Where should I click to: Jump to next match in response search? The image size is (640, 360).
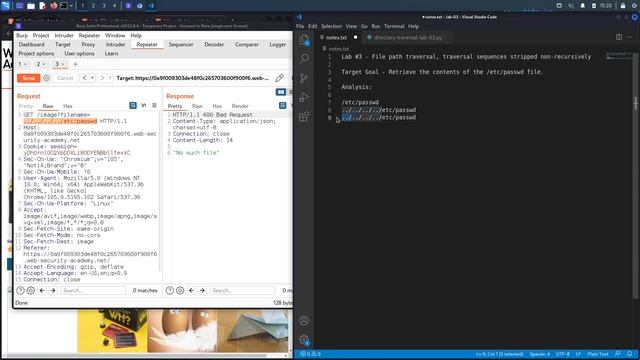(x=202, y=290)
